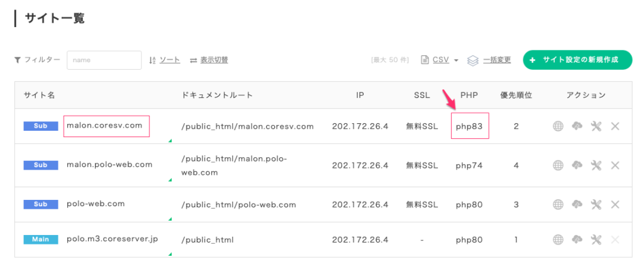The height and width of the screenshot is (269, 644).
Task: Click the ソート sort link
Action: [169, 60]
